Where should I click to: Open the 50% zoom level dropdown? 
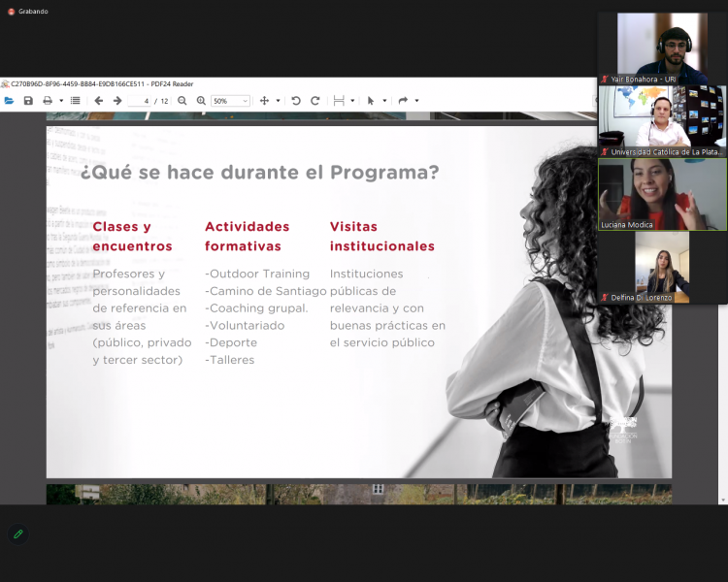231,101
